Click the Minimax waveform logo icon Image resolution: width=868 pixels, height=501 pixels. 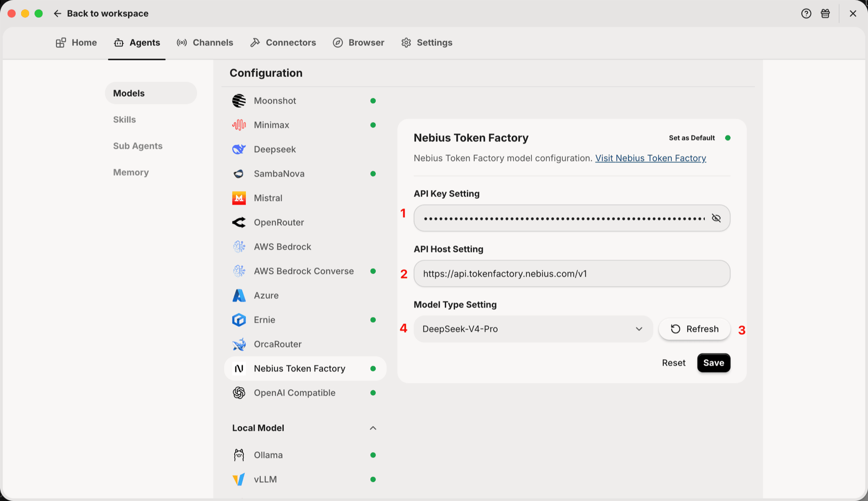[x=239, y=125]
